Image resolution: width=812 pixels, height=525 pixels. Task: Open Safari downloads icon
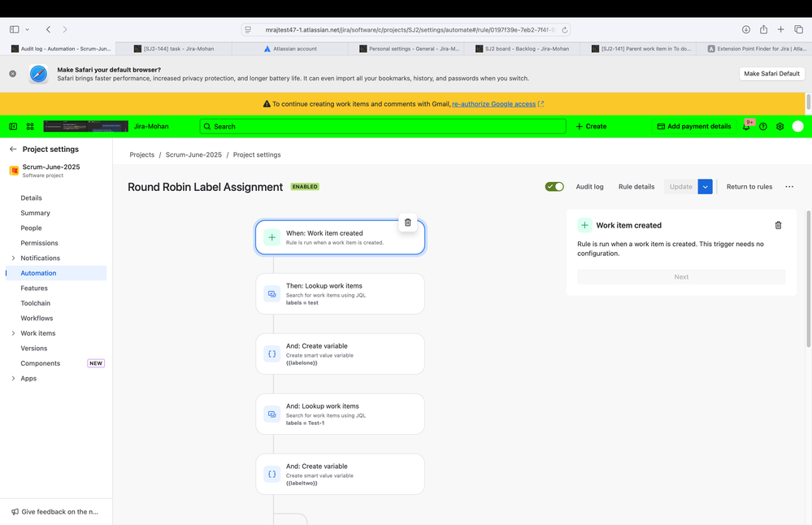click(745, 29)
